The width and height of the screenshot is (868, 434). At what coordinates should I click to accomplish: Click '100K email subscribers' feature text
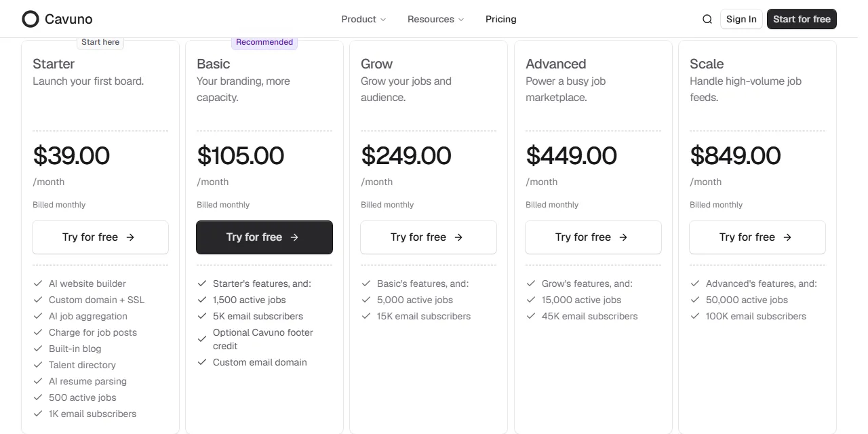point(756,316)
